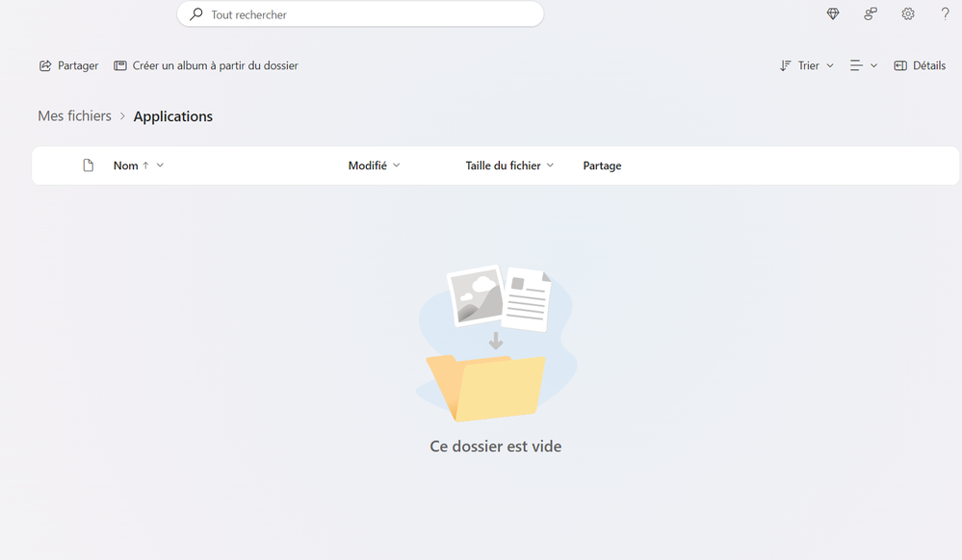Screen dimensions: 962x560
Task: Open the premium diamond icon
Action: [833, 13]
